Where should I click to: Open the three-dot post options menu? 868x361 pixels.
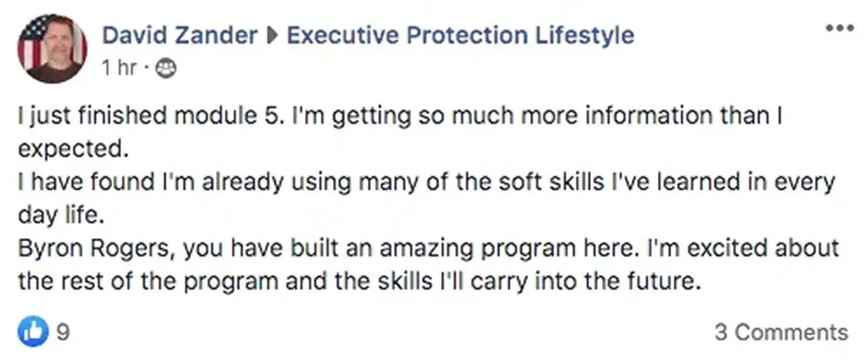point(839,29)
